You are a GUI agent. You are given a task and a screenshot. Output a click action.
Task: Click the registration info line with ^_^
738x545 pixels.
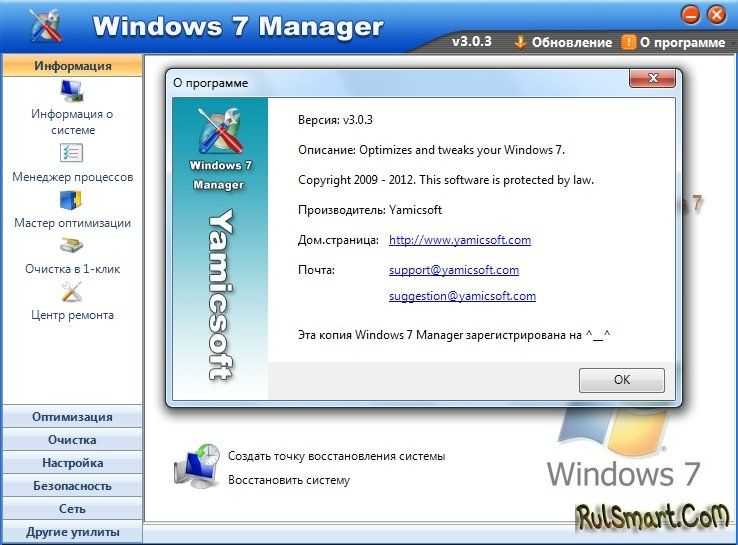454,335
